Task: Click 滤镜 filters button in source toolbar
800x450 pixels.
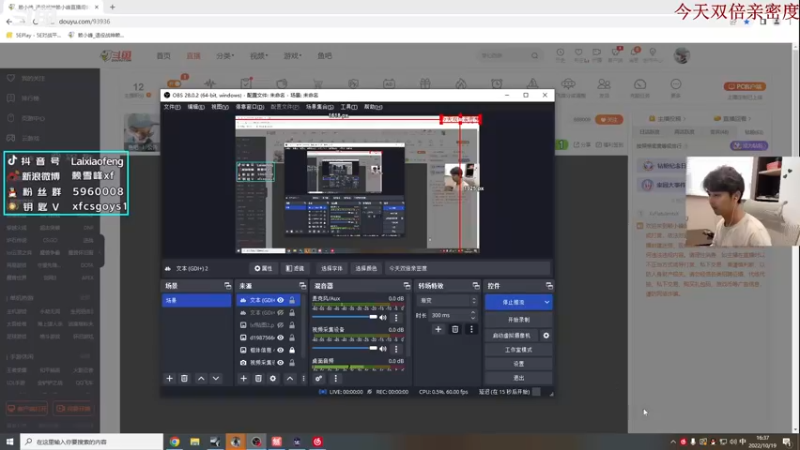Action: click(x=295, y=268)
